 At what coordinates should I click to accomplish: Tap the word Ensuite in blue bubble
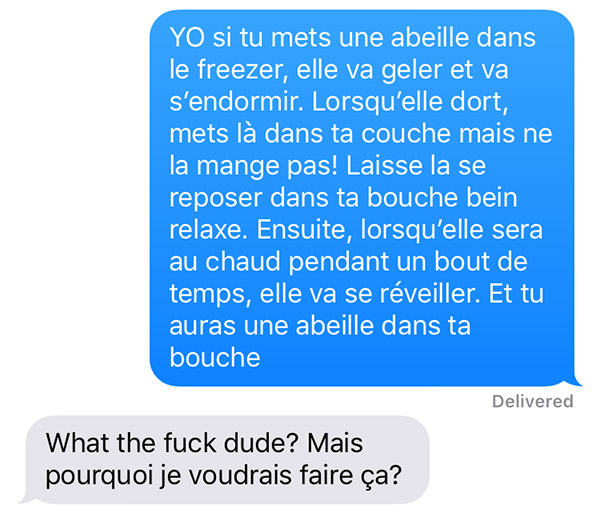(x=304, y=230)
